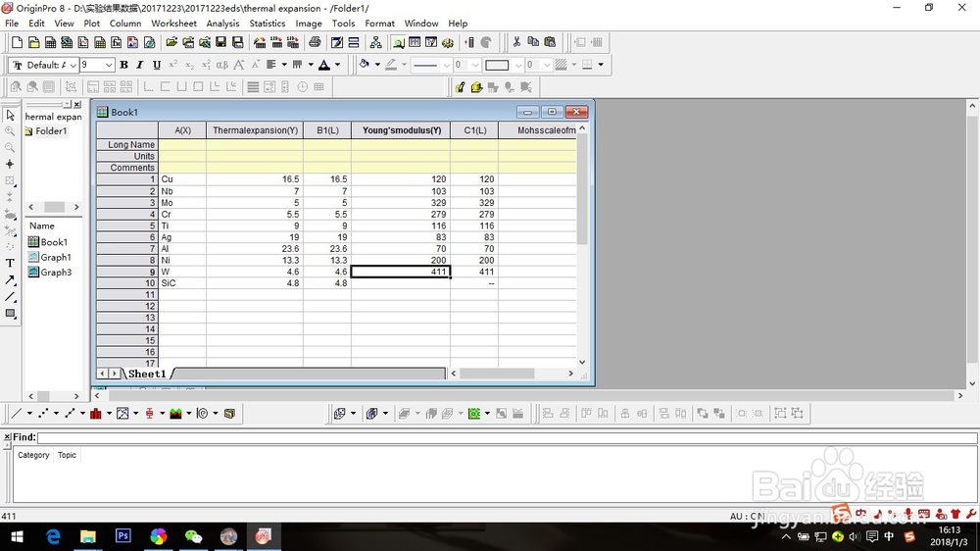Click the Area plot icon

(x=175, y=414)
